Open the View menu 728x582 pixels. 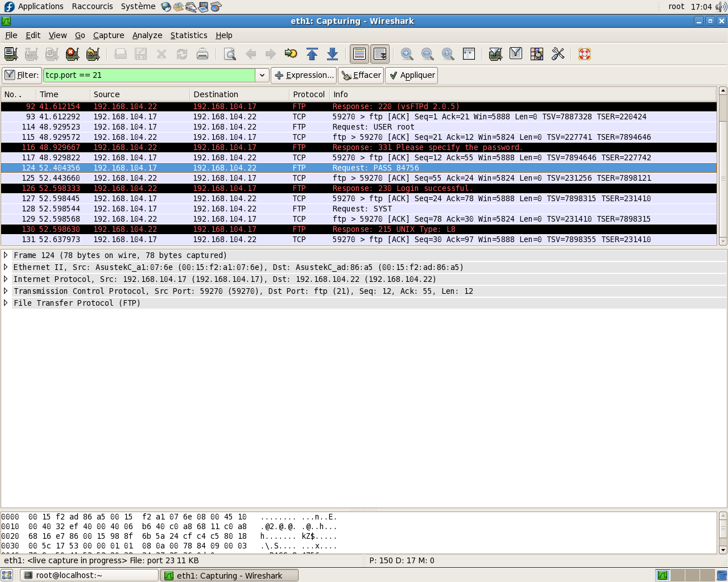[x=57, y=35]
